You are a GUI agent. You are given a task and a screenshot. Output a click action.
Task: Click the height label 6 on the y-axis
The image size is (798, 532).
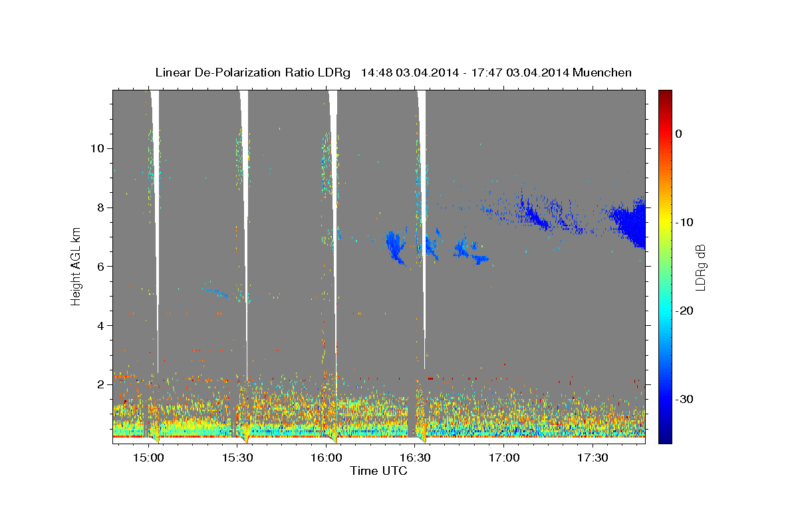point(100,266)
